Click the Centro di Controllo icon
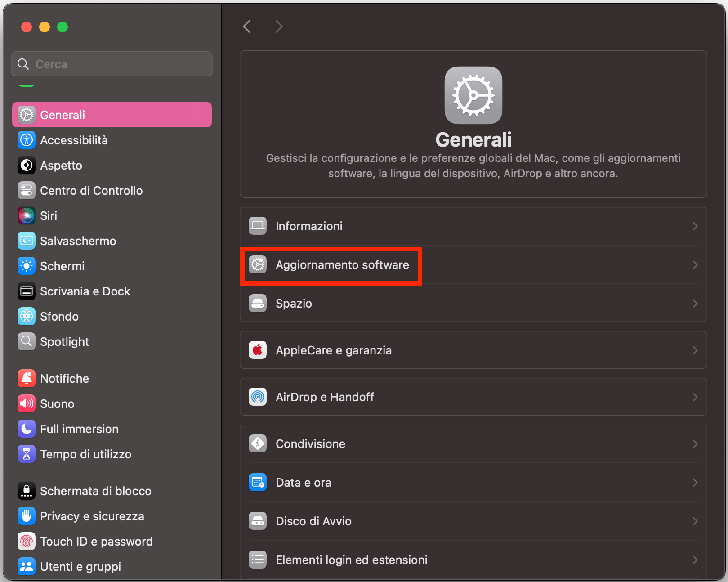Screen dimensions: 728x582 26,190
